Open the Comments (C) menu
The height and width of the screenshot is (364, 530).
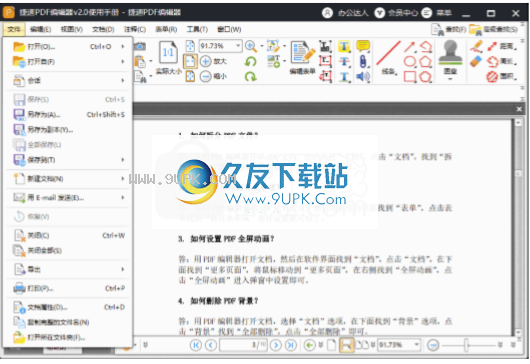(135, 29)
